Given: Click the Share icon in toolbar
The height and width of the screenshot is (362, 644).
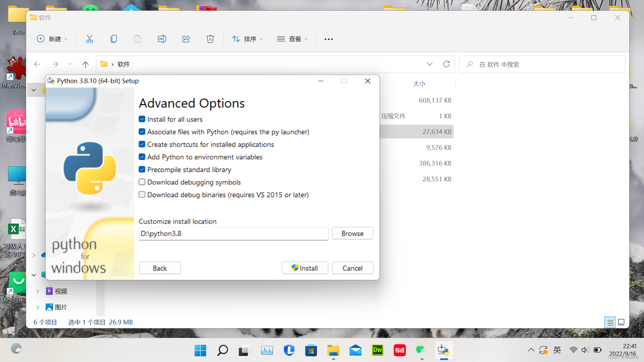Looking at the screenshot, I should [186, 39].
